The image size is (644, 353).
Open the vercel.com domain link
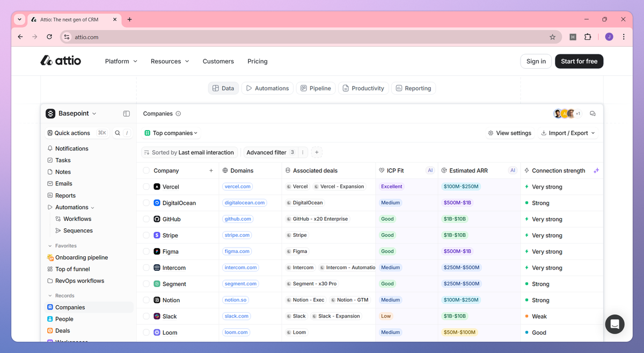pos(238,187)
